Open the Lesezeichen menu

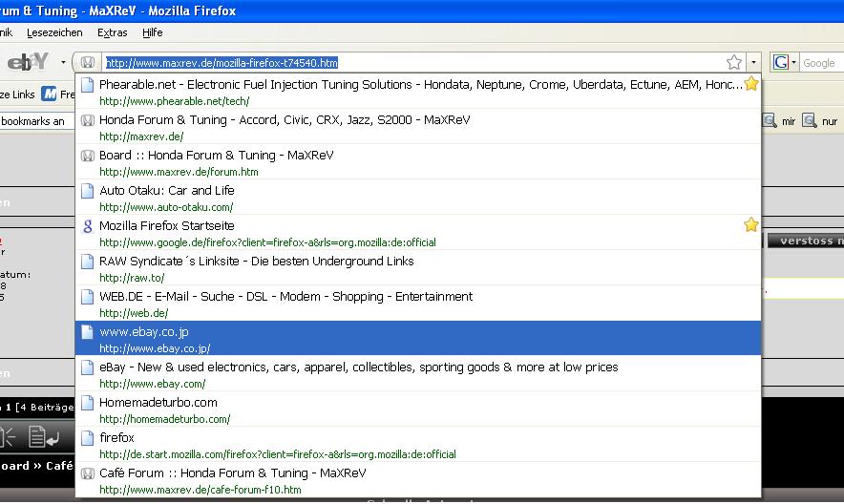pos(54,32)
